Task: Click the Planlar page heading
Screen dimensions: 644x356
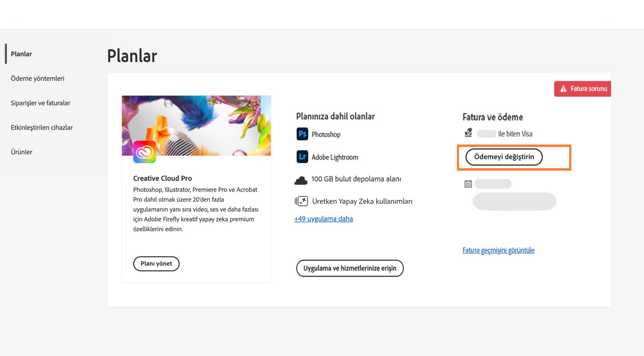Action: (132, 56)
